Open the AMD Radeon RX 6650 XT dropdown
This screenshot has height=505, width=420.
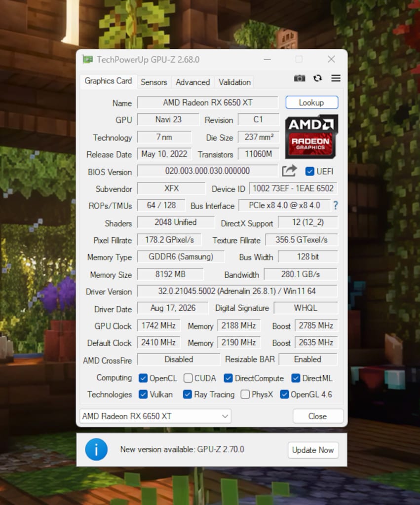click(155, 416)
